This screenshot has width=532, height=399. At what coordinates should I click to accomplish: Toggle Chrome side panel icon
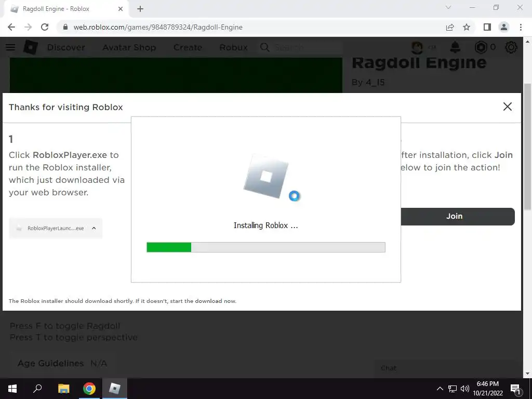pos(487,27)
